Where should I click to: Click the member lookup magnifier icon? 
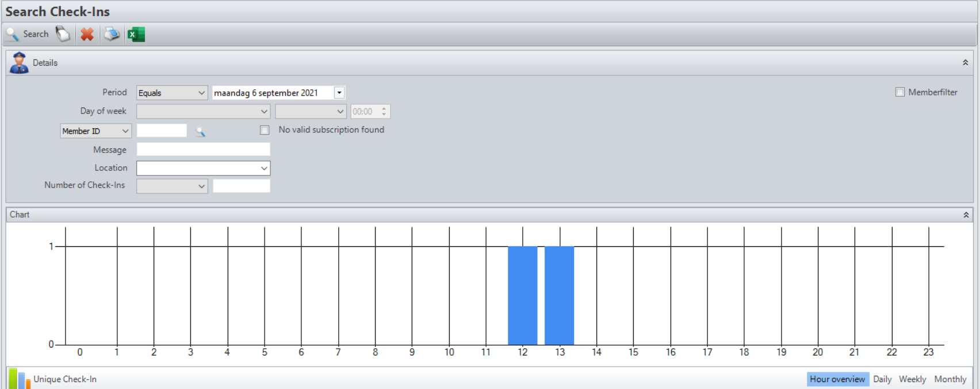coord(200,132)
